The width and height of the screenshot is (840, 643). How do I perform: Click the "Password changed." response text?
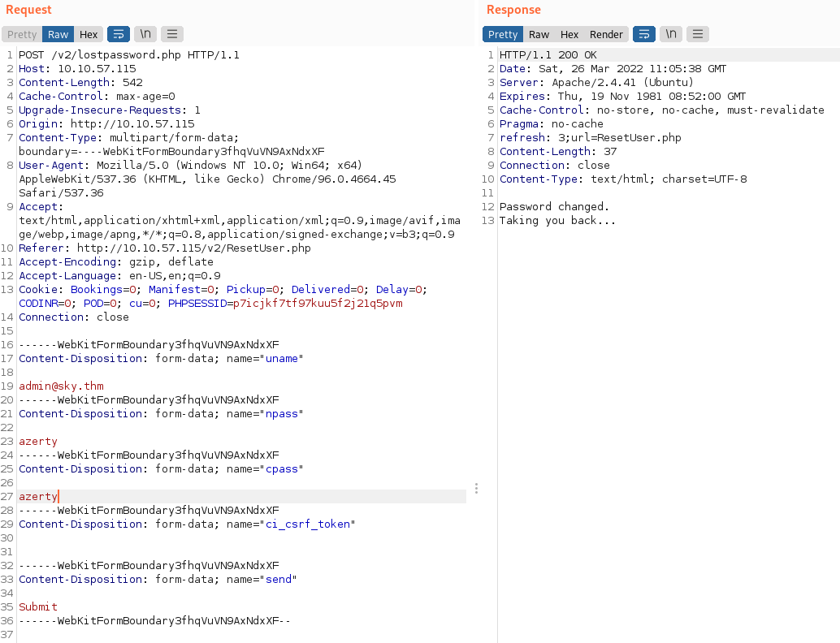coord(554,207)
